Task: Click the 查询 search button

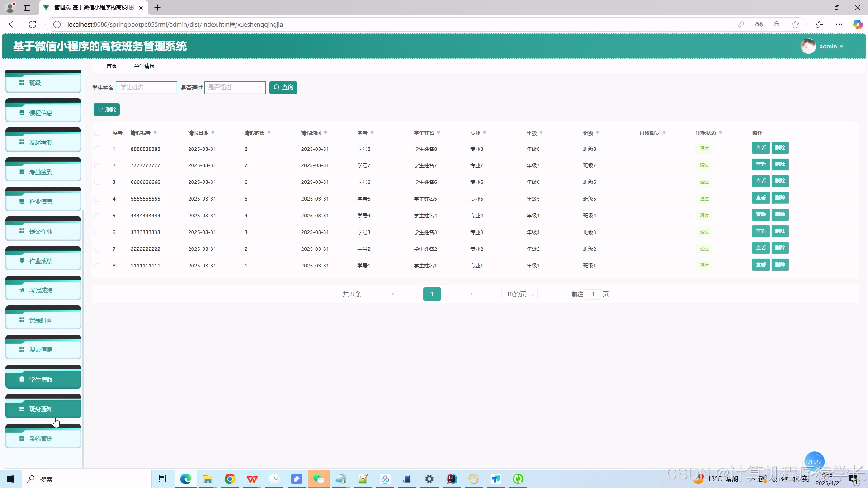Action: [x=283, y=87]
